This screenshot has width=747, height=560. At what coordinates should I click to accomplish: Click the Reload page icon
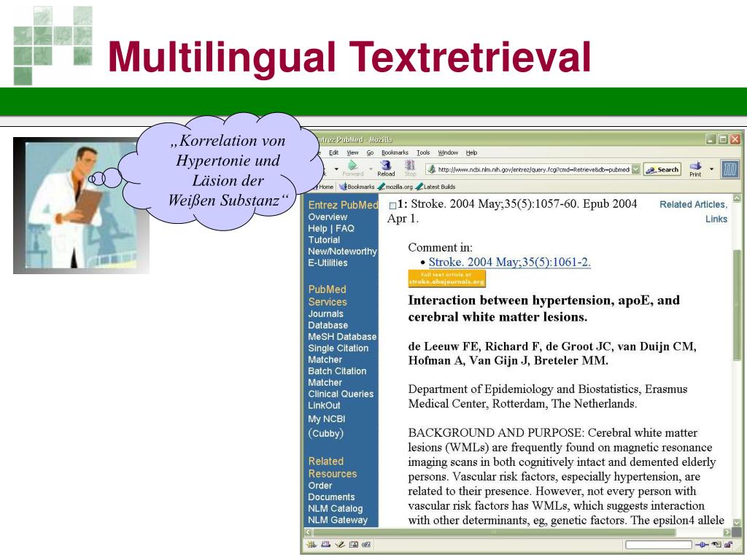[x=386, y=166]
